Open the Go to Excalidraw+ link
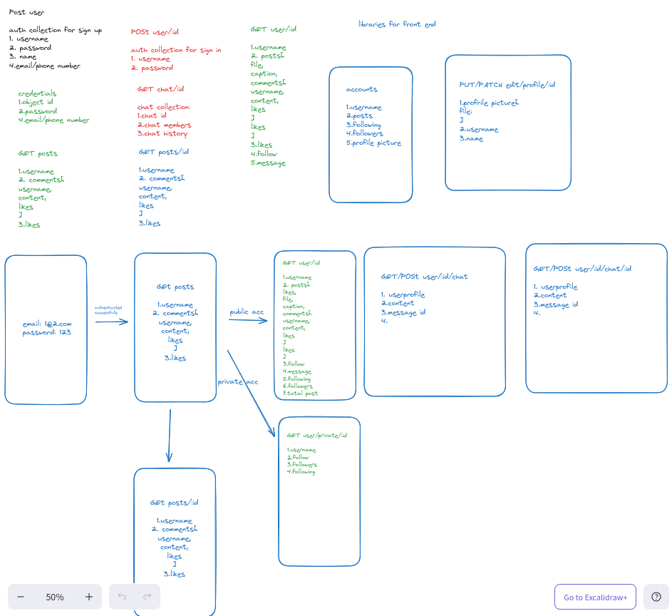672x616 pixels. (595, 597)
